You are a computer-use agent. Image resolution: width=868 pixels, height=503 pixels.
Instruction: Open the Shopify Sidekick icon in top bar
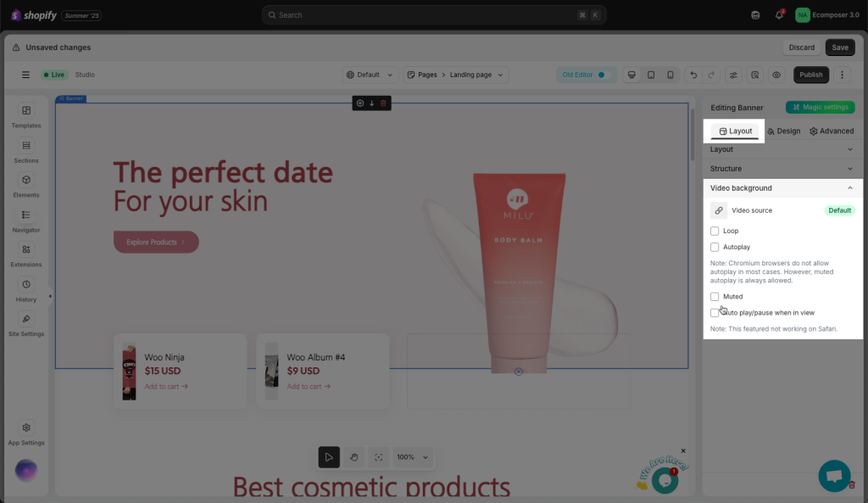point(755,15)
